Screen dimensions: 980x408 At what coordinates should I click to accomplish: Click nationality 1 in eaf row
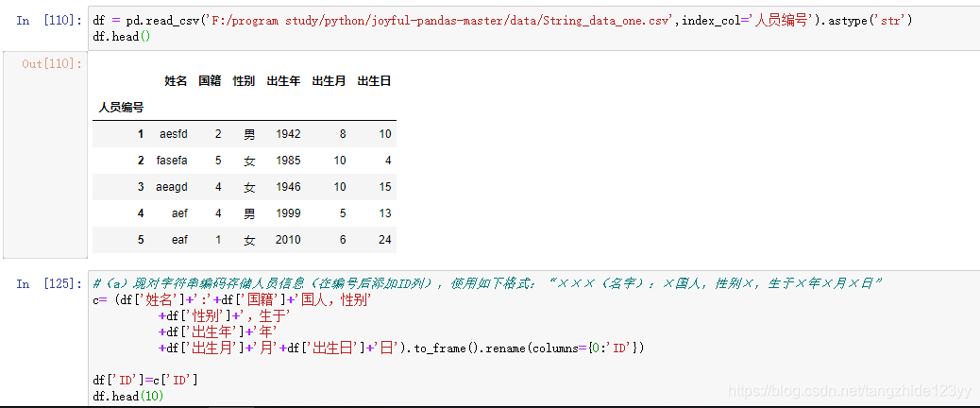[218, 240]
